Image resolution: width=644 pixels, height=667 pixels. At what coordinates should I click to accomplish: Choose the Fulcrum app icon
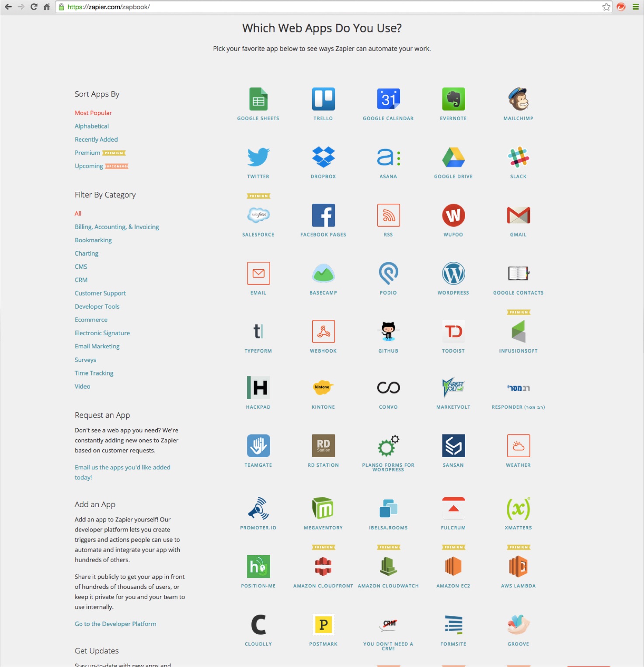click(x=453, y=508)
